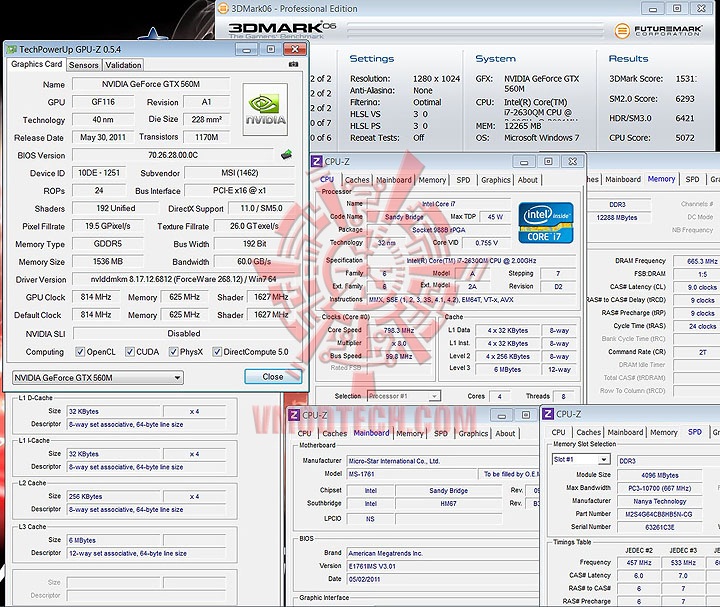Maximize the 3DMark06 window
This screenshot has height=607, width=720.
(x=677, y=8)
